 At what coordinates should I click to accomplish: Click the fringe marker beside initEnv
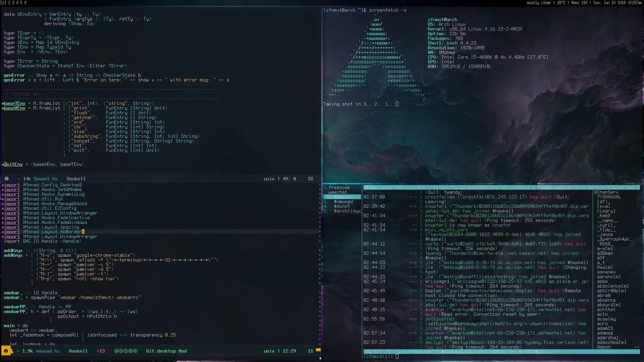3,165
